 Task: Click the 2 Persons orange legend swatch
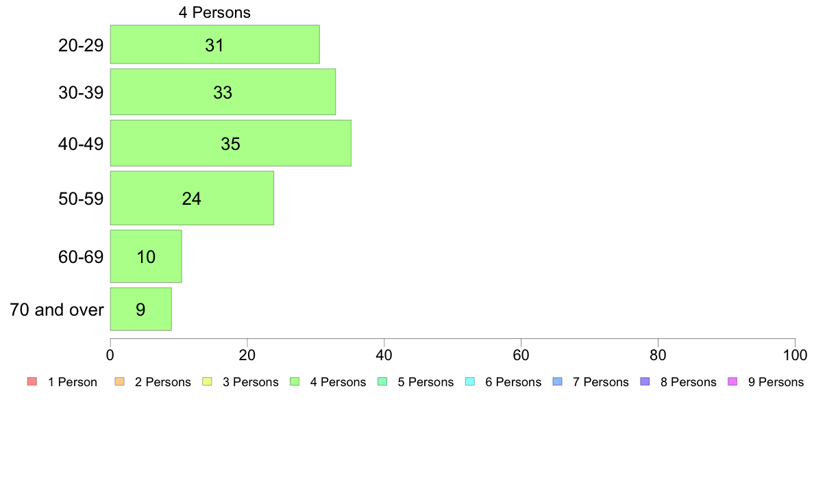point(119,382)
